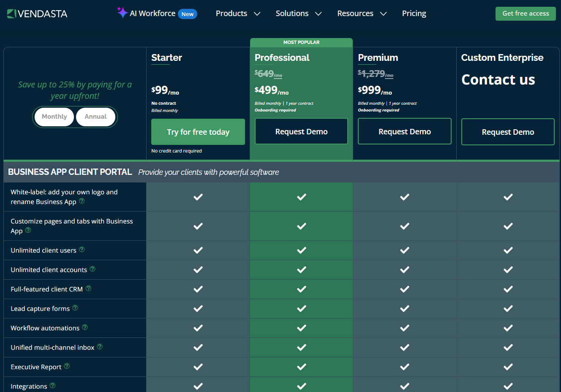
Task: Click help icon next to Unlimited client accounts
Action: 93,269
